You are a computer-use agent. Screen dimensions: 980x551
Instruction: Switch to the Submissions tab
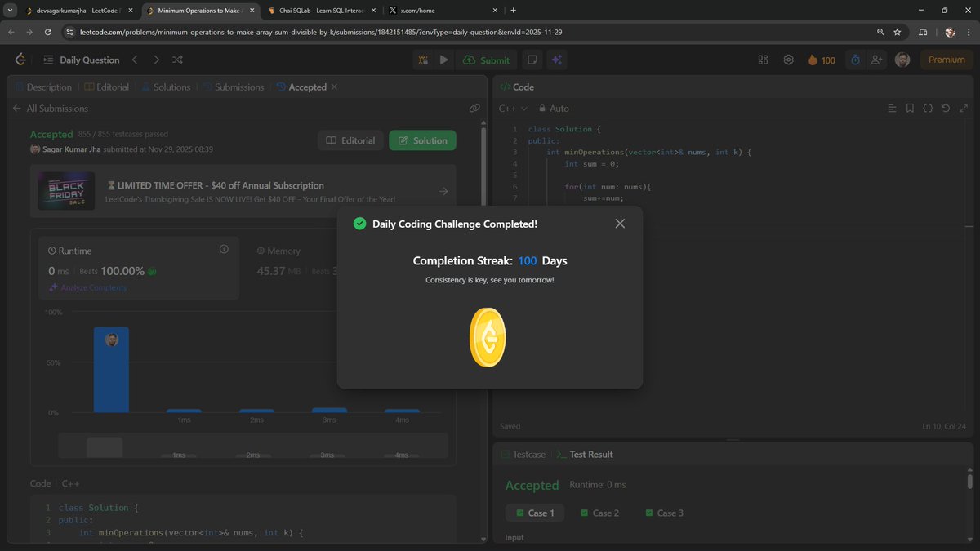coord(233,87)
